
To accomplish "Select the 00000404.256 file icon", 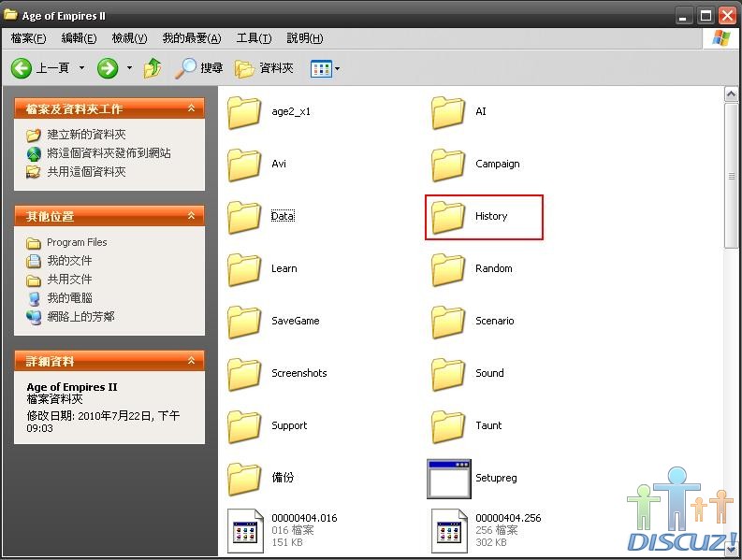I will click(x=449, y=531).
